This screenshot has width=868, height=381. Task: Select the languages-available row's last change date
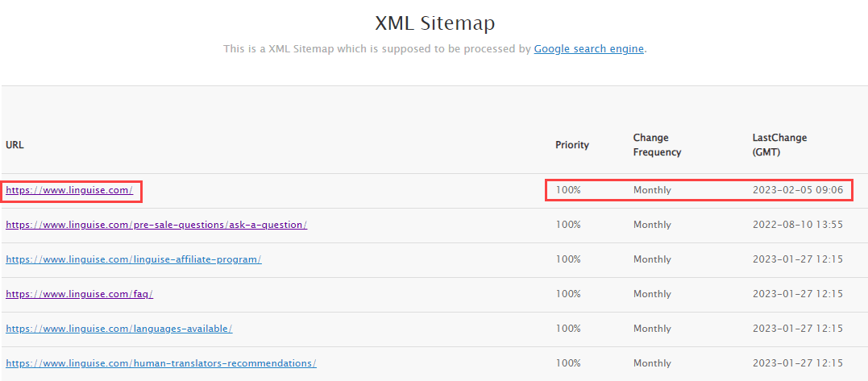(x=798, y=329)
